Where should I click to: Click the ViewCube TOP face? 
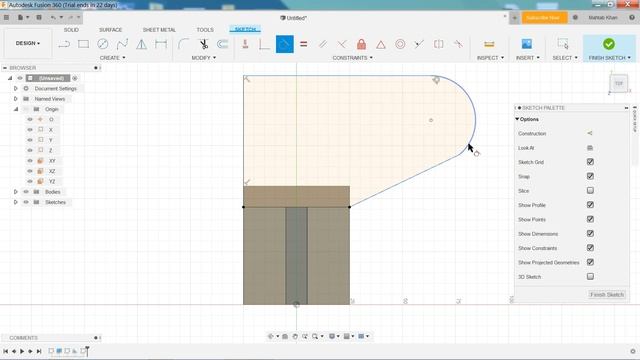pos(619,84)
